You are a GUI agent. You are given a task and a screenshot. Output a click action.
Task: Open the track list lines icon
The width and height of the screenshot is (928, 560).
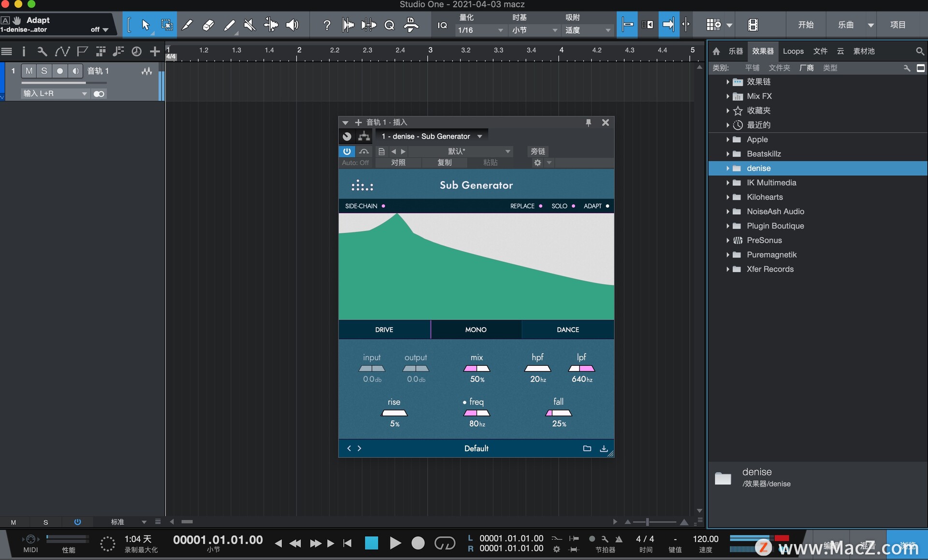point(7,51)
